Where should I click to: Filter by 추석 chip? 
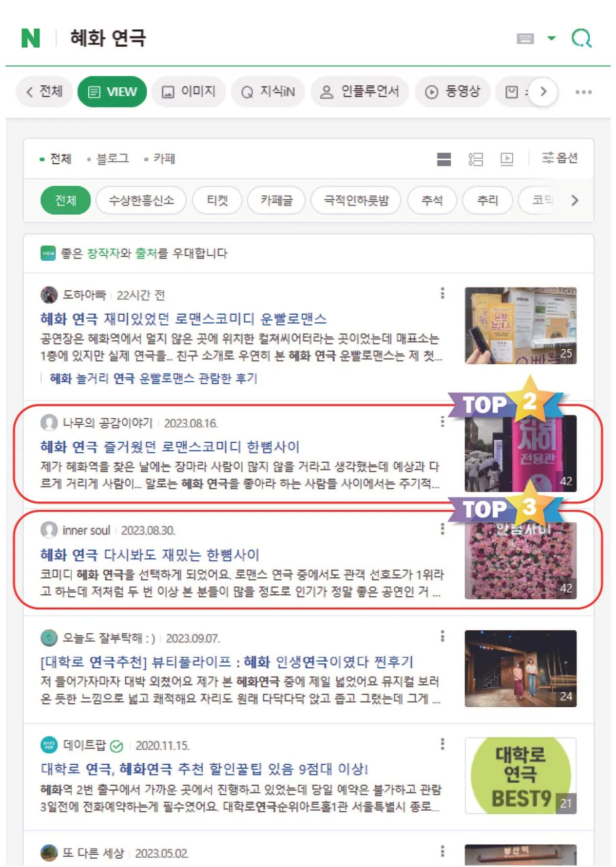432,200
